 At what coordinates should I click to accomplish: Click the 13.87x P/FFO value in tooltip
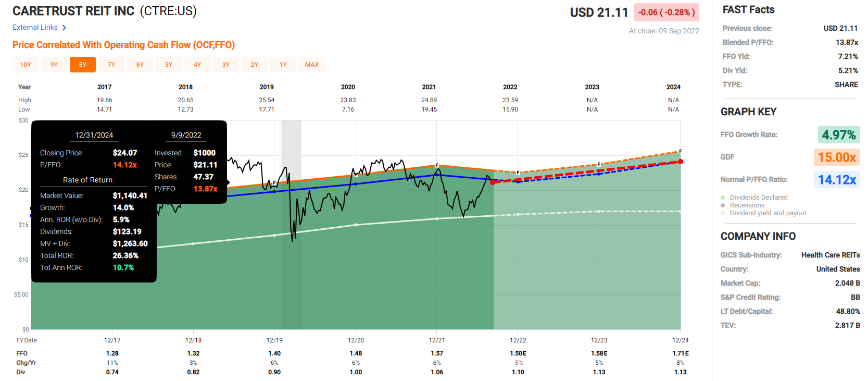[205, 189]
